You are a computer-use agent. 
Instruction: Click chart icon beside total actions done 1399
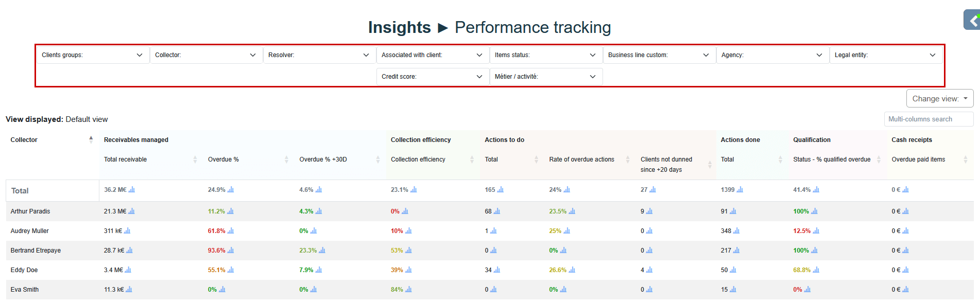[x=740, y=190]
